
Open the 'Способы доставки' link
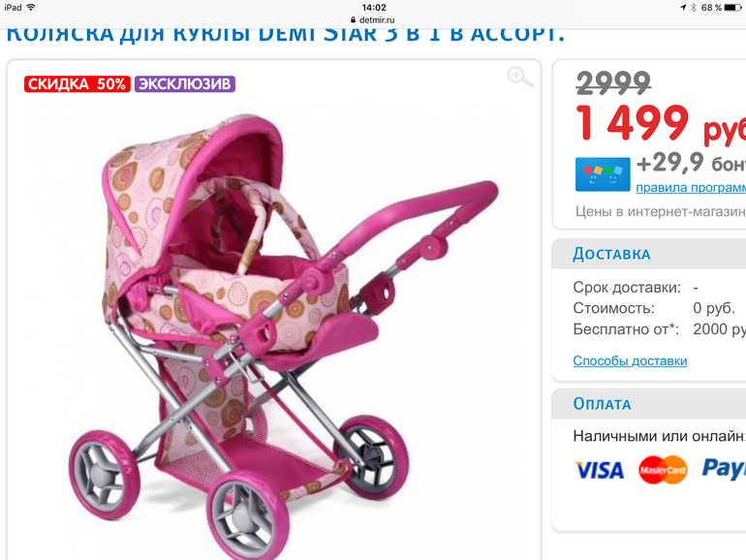(630, 360)
